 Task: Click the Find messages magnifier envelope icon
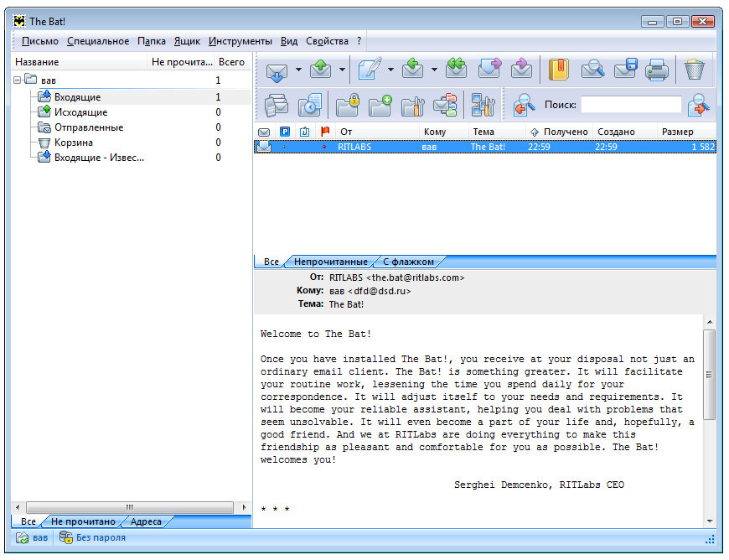pos(592,70)
